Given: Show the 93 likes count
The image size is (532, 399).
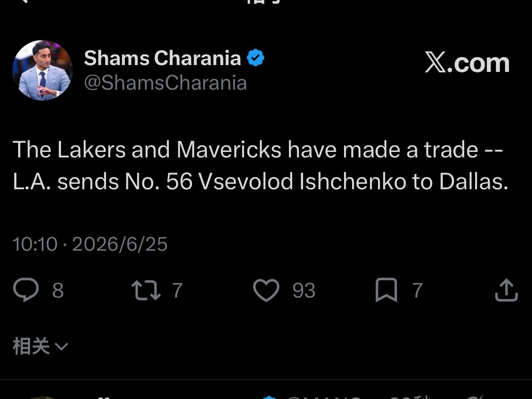Looking at the screenshot, I should 304,290.
